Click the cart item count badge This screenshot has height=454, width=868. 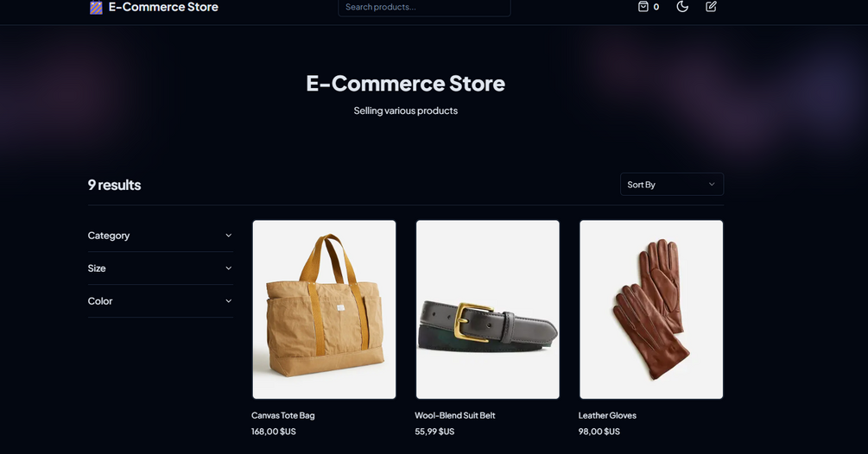click(x=656, y=7)
